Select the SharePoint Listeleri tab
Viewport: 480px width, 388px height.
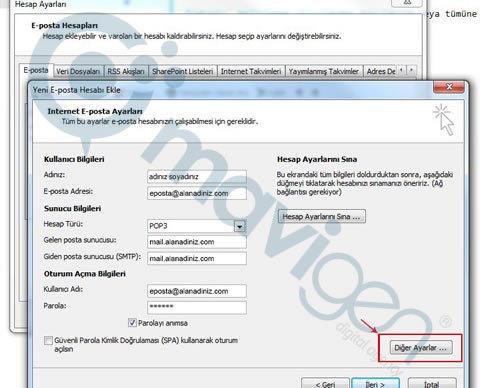click(x=183, y=71)
